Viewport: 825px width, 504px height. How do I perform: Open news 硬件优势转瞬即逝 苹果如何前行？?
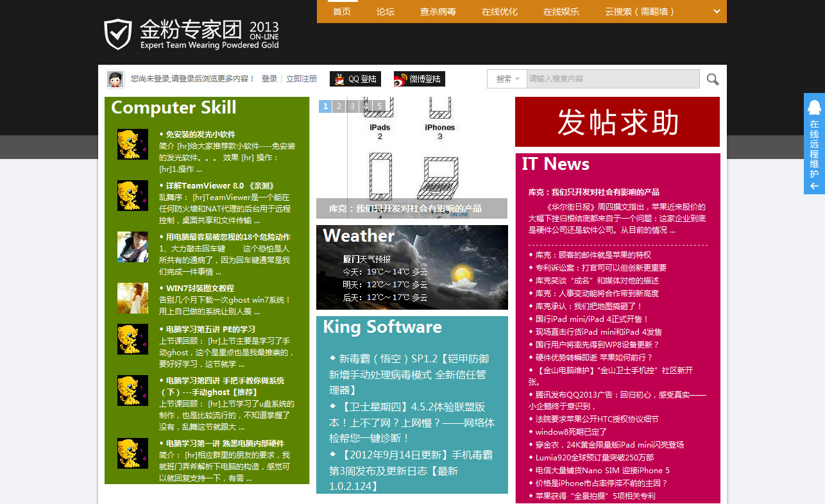pyautogui.click(x=594, y=358)
